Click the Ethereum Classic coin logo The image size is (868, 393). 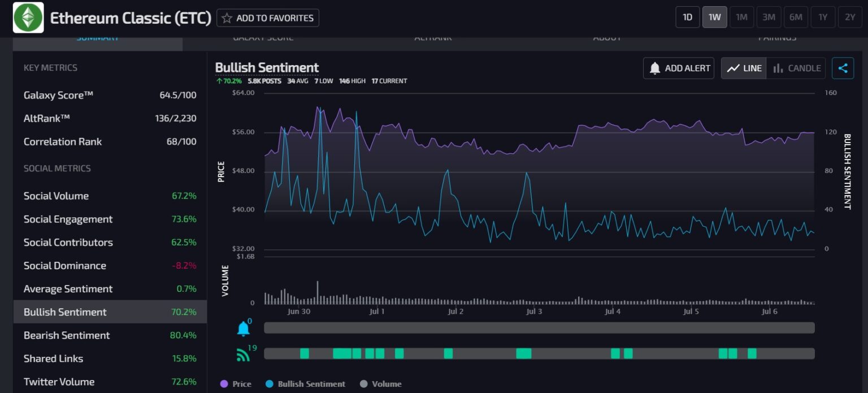28,18
